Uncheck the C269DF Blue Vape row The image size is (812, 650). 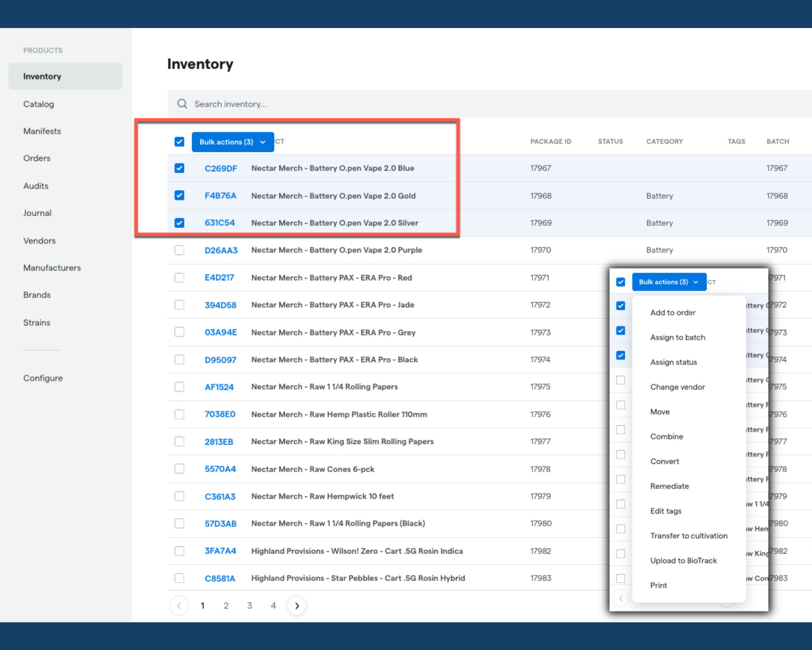tap(179, 168)
